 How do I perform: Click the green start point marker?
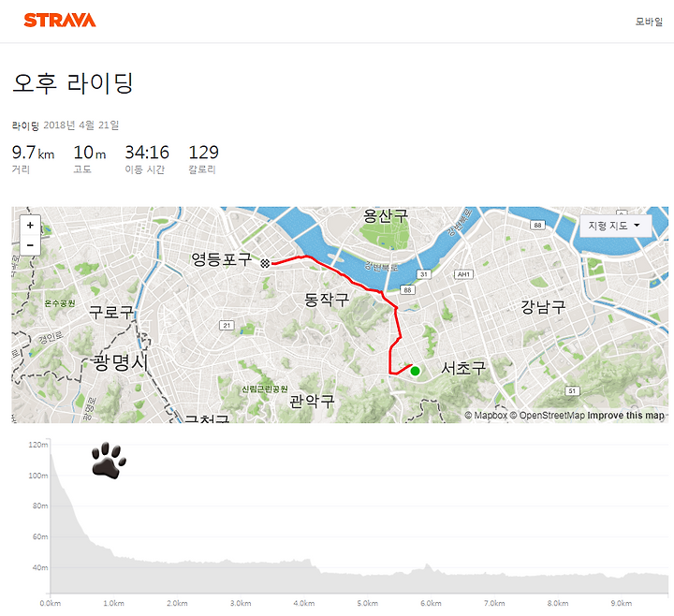coord(415,371)
